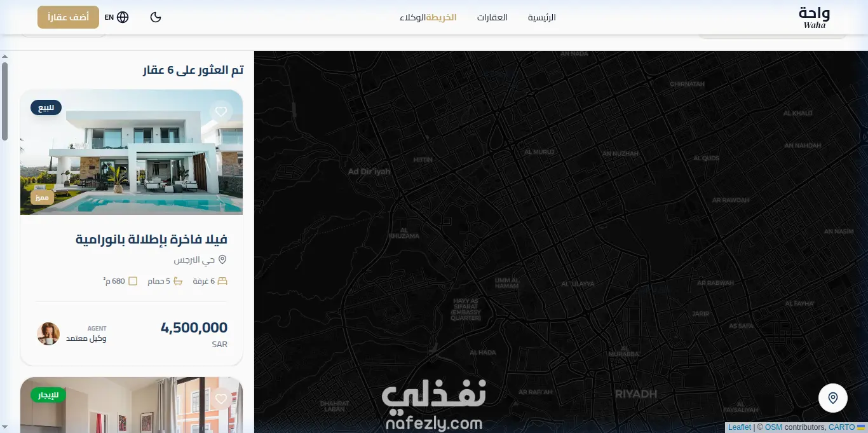Open the OSM attribution link
The width and height of the screenshot is (868, 433).
(x=773, y=427)
